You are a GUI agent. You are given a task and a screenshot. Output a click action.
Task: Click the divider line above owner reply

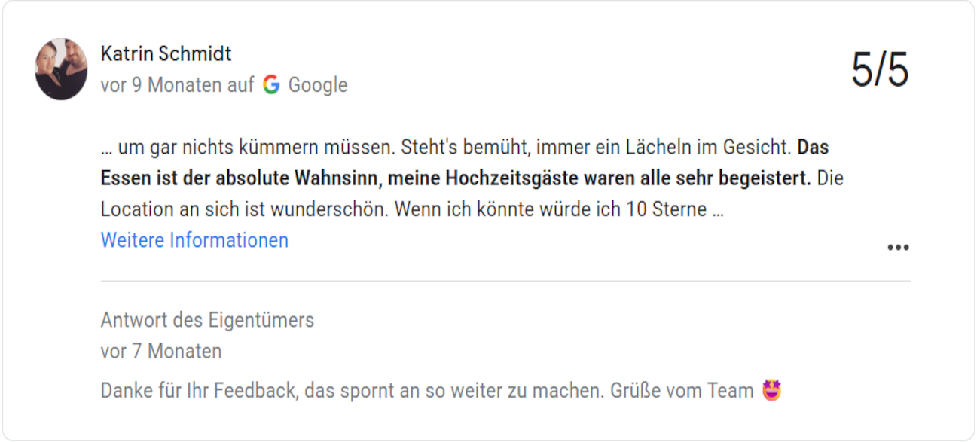point(505,281)
